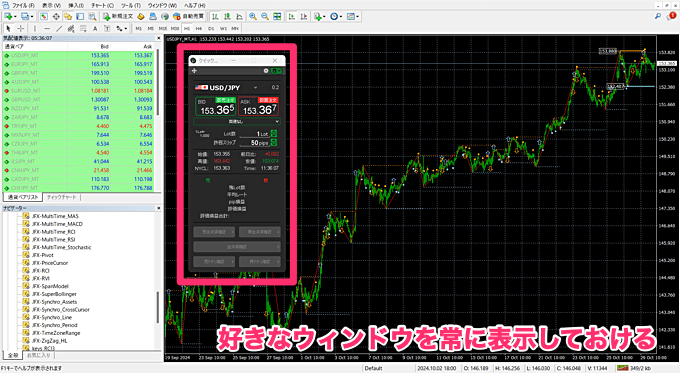The height and width of the screenshot is (373, 680).
Task: Switch to H1 timeframe
Action: (x=187, y=29)
